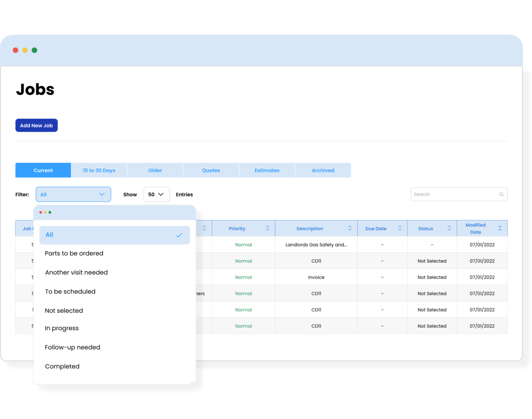The height and width of the screenshot is (419, 532).
Task: Click the sort icon on the Due Date column
Action: 399,228
